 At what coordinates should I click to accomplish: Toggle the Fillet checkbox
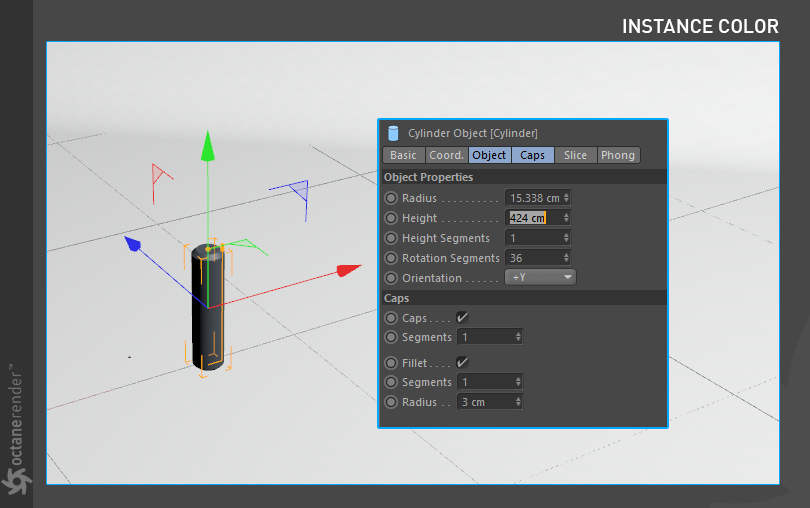(x=462, y=362)
